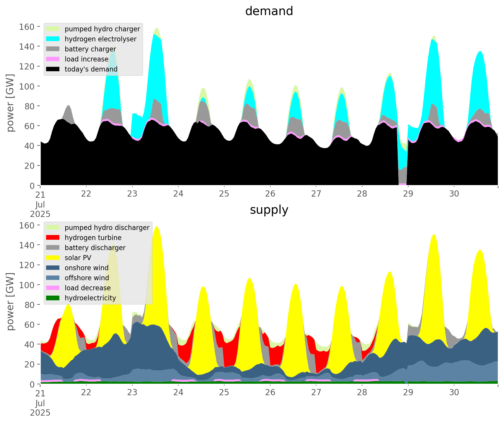Image resolution: width=504 pixels, height=423 pixels.
Task: Click the offshore wind legend swatch
Action: tap(53, 278)
